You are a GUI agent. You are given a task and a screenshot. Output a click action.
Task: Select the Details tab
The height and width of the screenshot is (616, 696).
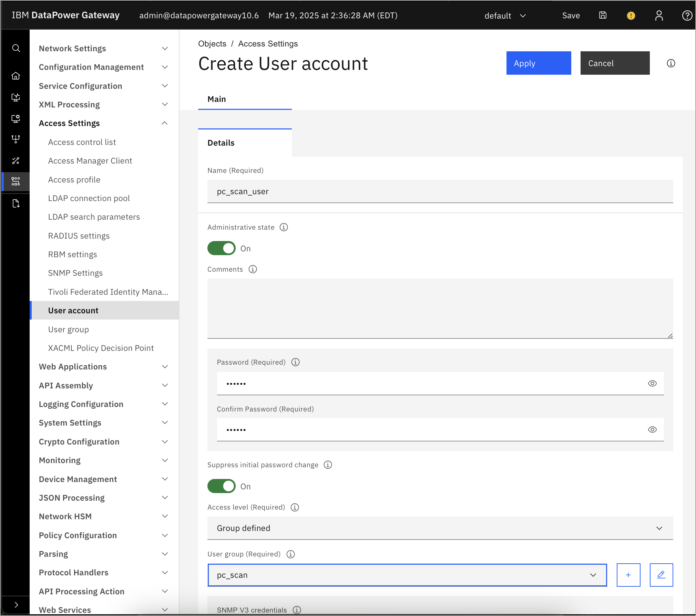coord(245,143)
